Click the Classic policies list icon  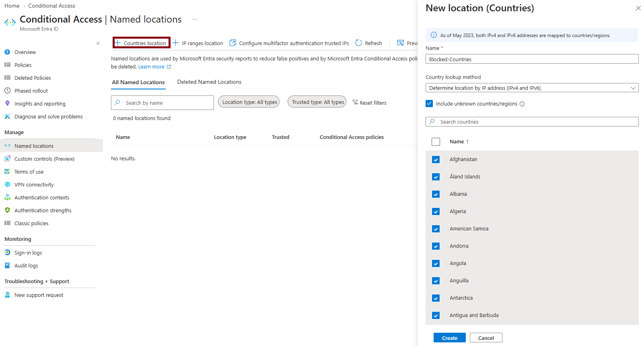(7, 223)
